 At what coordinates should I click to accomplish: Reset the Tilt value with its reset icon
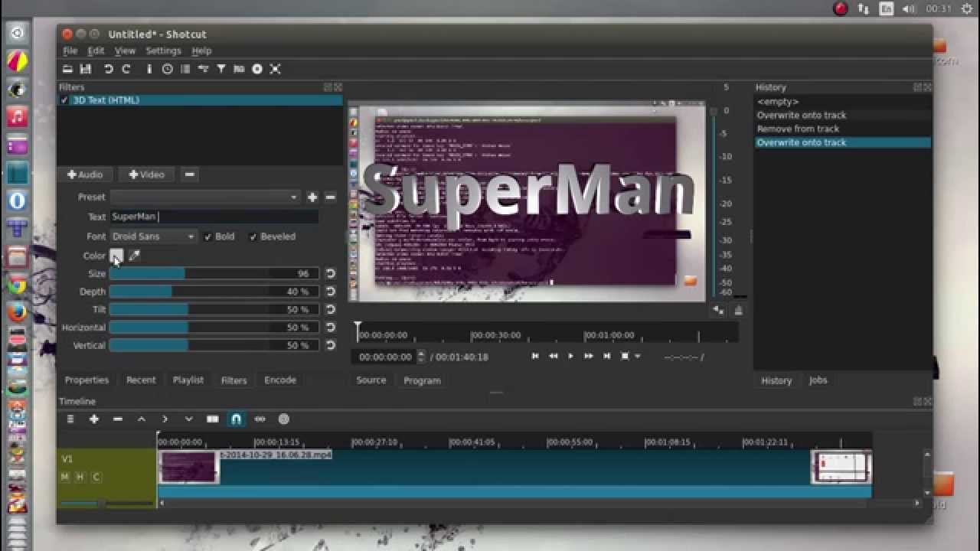[331, 309]
